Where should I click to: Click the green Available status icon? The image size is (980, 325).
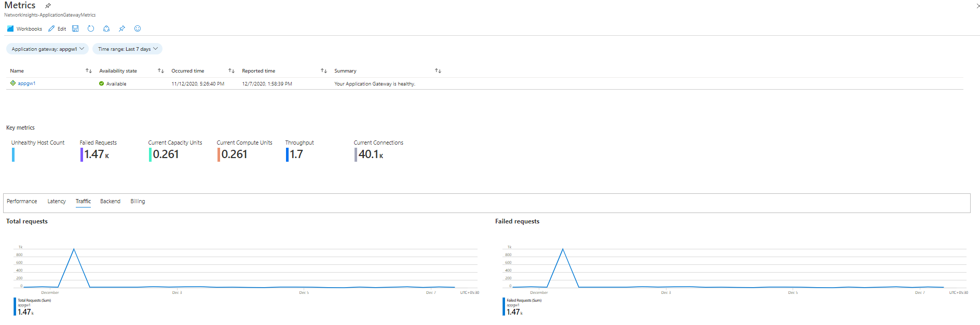101,83
